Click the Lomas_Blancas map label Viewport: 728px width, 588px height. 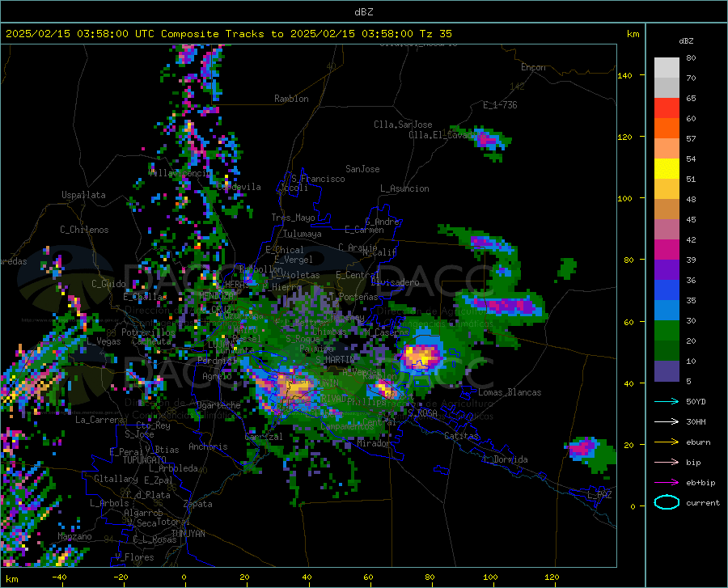[x=510, y=392]
